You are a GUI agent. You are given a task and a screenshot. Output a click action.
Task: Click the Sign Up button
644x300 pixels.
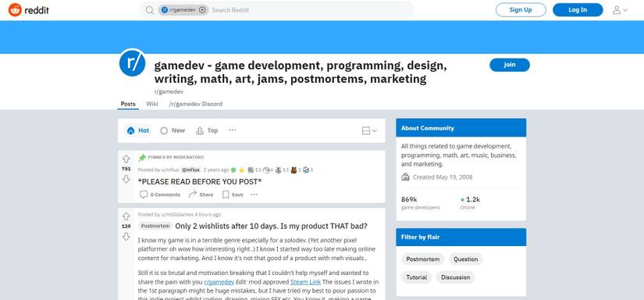point(521,10)
